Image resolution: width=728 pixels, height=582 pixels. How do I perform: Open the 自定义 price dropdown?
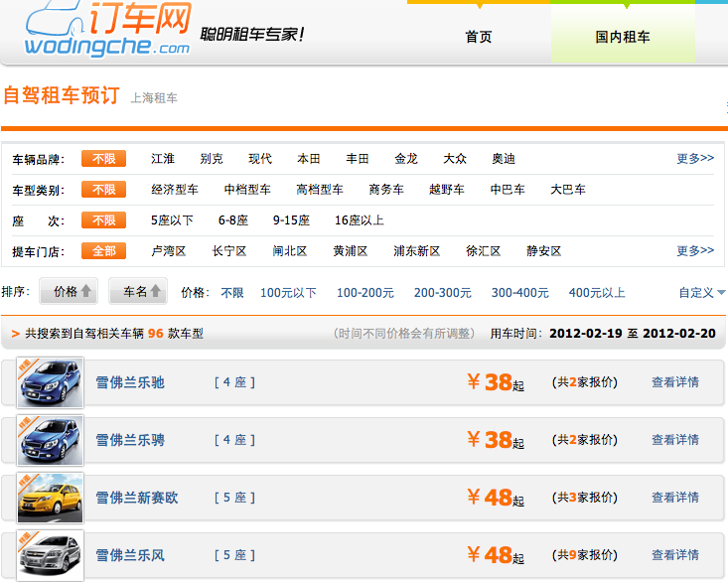[x=701, y=292]
